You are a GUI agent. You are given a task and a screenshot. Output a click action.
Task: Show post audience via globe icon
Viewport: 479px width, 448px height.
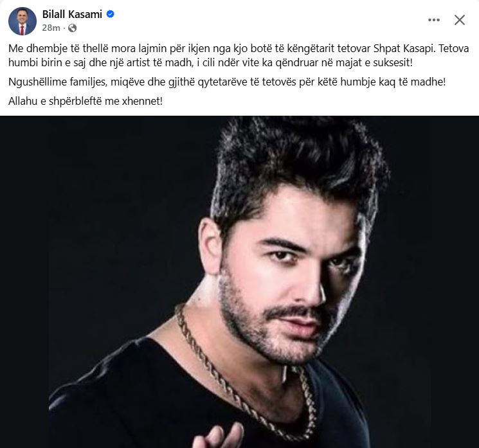[x=72, y=28]
